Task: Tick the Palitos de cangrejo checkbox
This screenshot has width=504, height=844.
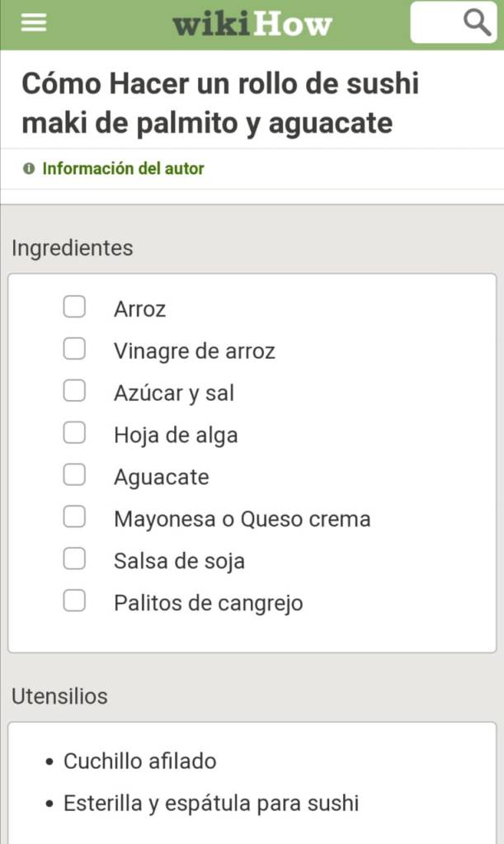Action: tap(75, 602)
